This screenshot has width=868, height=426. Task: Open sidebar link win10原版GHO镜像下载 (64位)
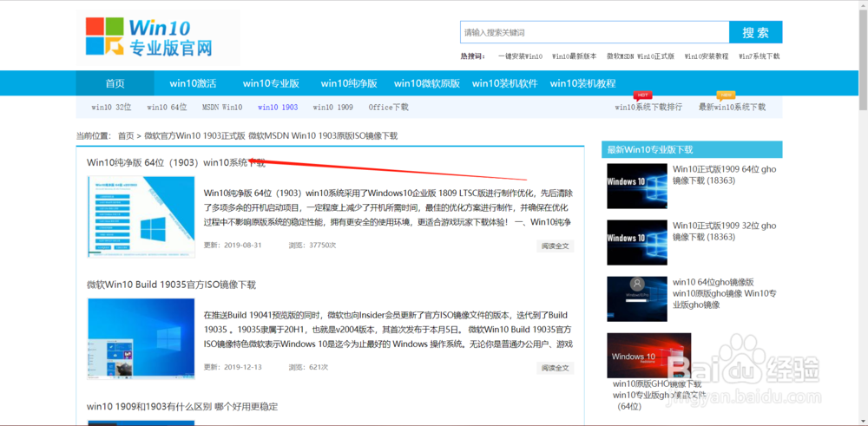[660, 396]
